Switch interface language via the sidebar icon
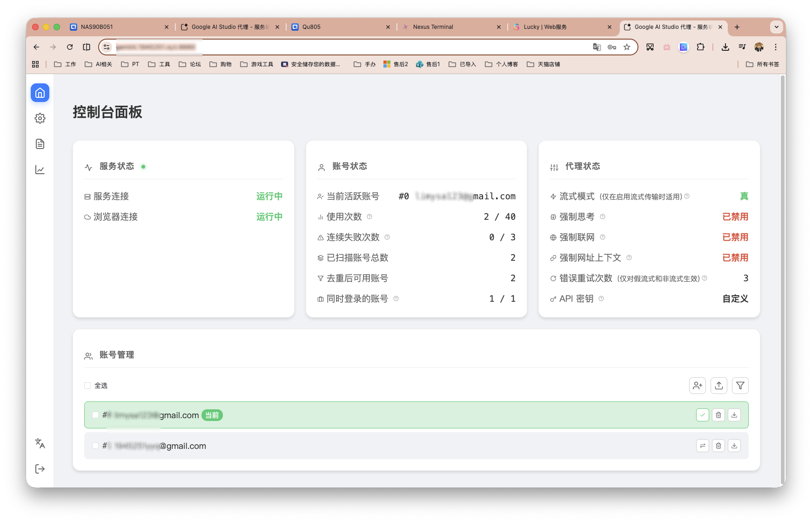The image size is (812, 522). pyautogui.click(x=40, y=443)
